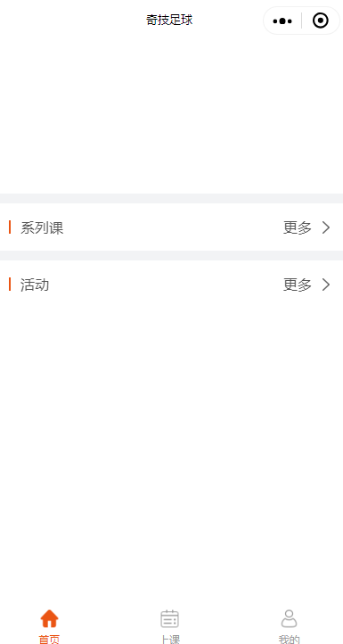Tap the orange home icon
Viewport: 343px width, 644px height.
click(x=49, y=618)
